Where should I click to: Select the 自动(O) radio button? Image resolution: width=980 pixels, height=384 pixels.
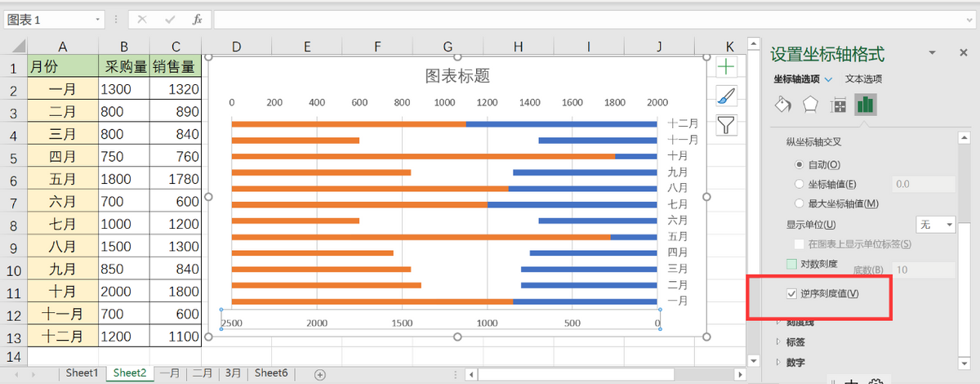click(x=800, y=165)
